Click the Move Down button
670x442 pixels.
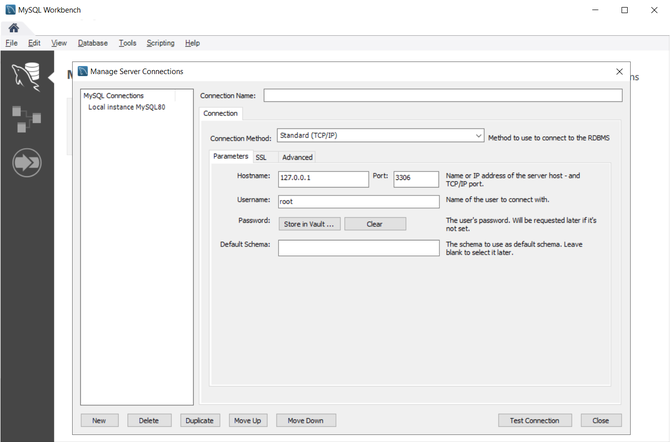click(306, 420)
